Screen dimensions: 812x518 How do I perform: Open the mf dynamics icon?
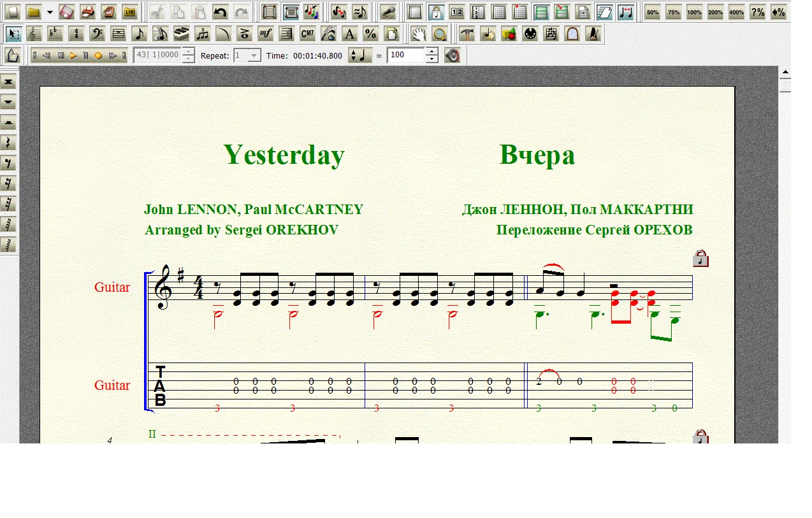[x=266, y=34]
